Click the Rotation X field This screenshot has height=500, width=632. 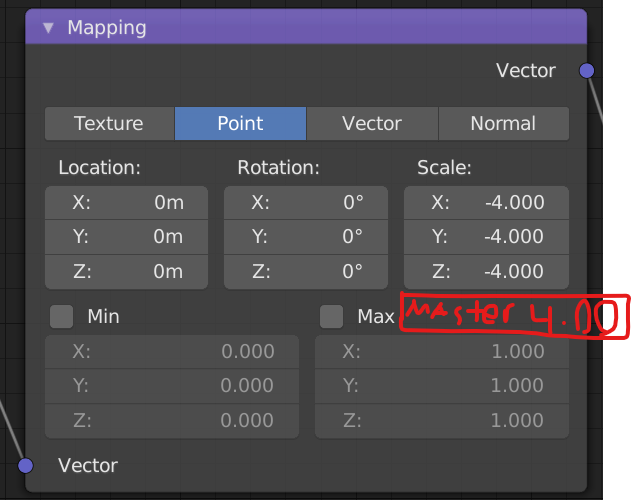pos(306,202)
